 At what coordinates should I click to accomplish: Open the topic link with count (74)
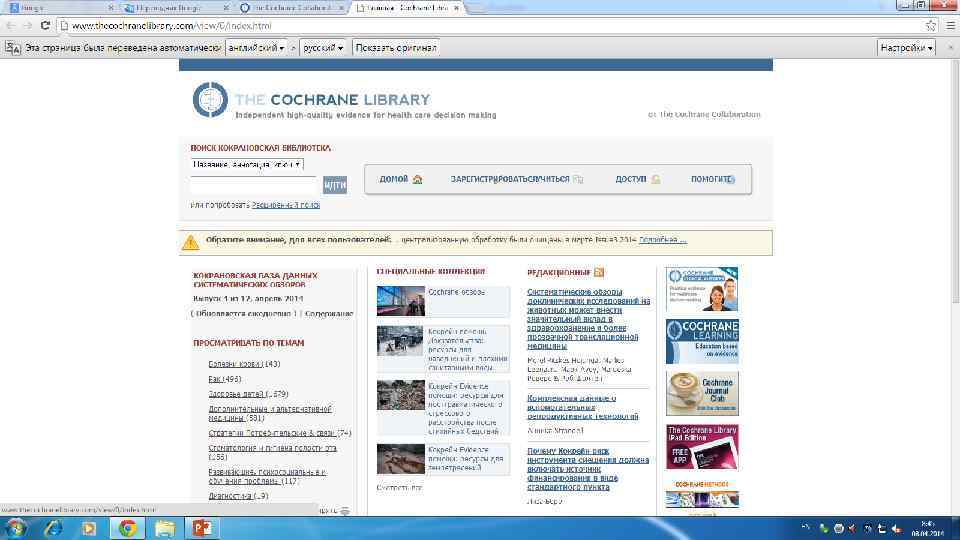[x=280, y=433]
